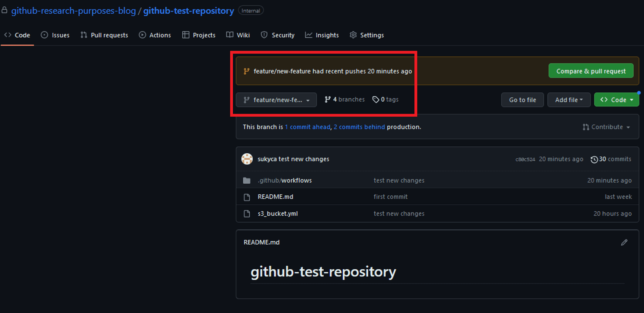Open the .github/workflows folder
Screen dimensions: 644x313
[x=285, y=180]
